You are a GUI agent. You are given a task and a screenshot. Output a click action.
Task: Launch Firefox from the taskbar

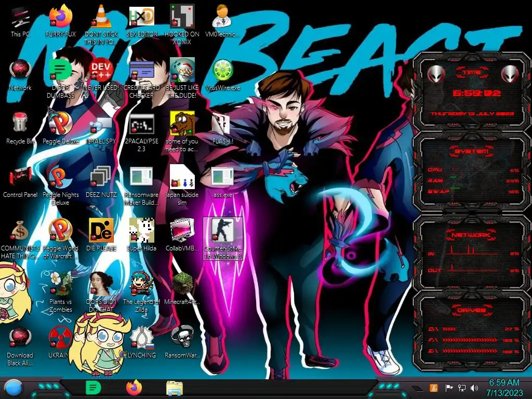(x=134, y=388)
